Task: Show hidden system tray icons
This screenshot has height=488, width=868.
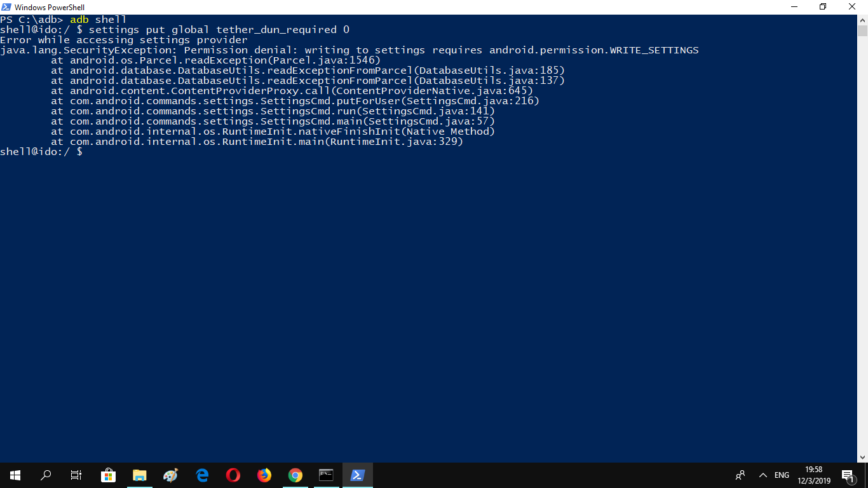Action: pos(763,475)
